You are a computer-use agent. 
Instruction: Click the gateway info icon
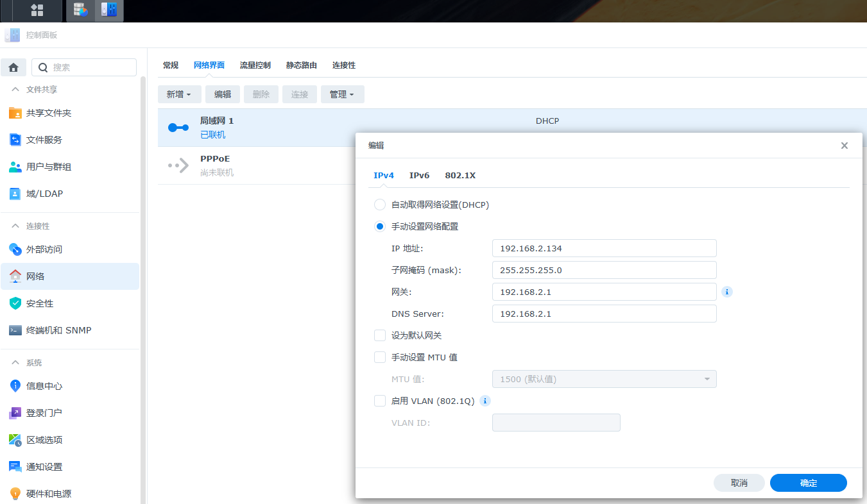pos(727,292)
